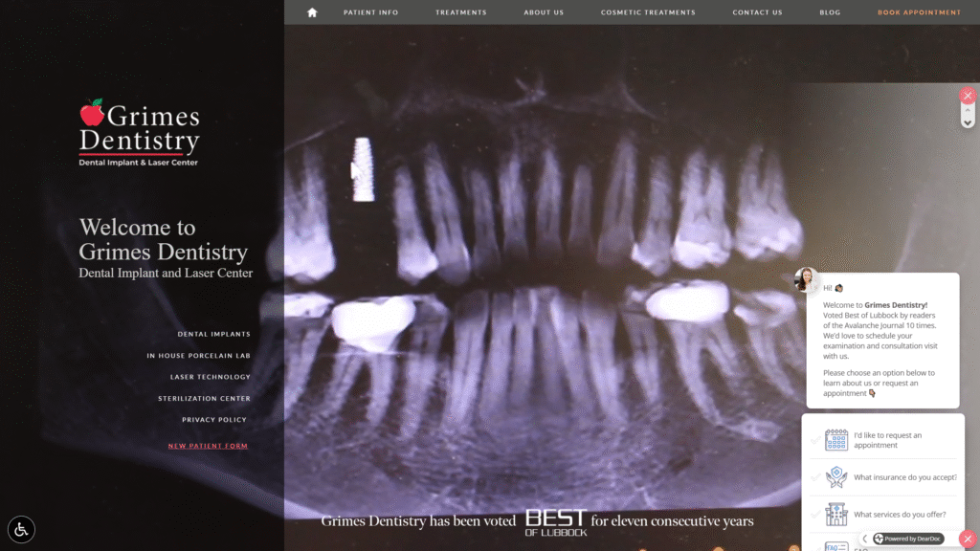This screenshot has height=551, width=980.
Task: Collapse the chat using left chevron arrow
Action: pos(865,539)
